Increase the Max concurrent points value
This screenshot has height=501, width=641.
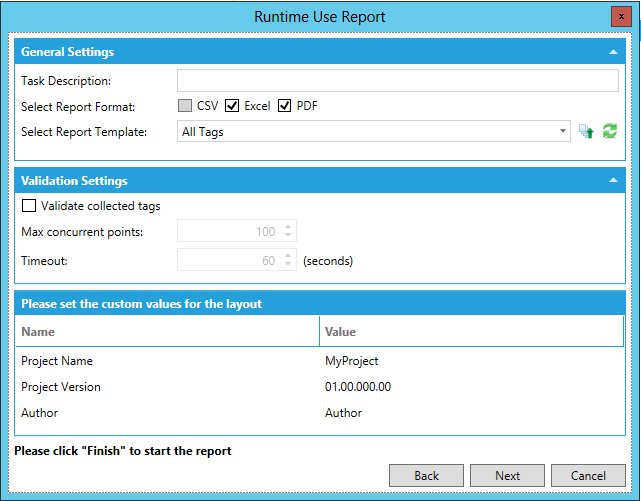288,227
